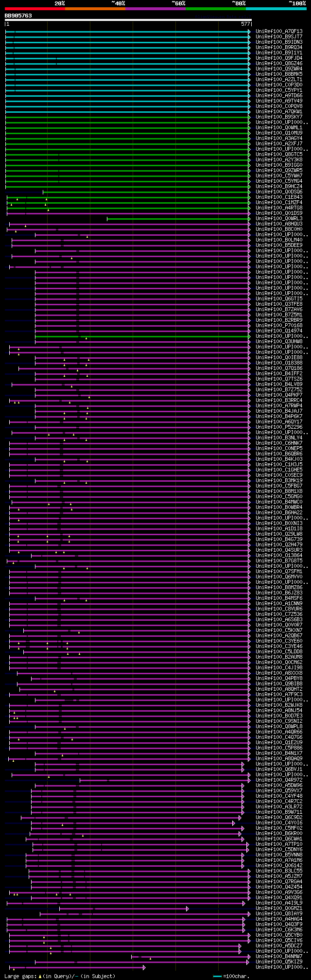The image size is (311, 980).
Task: Click the red 20% identity legend segment
Action: click(35, 9)
